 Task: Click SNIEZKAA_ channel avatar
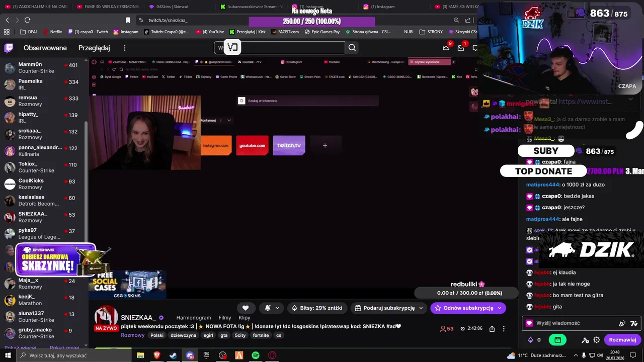tap(106, 317)
